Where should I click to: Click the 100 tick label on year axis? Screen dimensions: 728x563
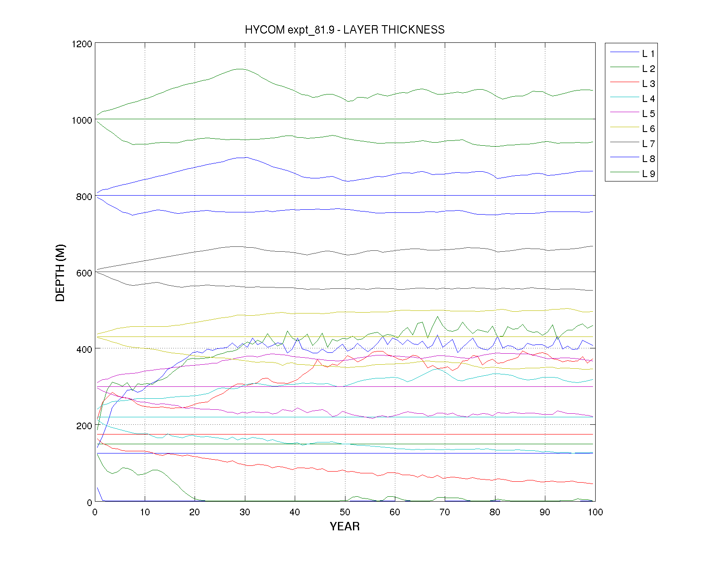coord(595,512)
